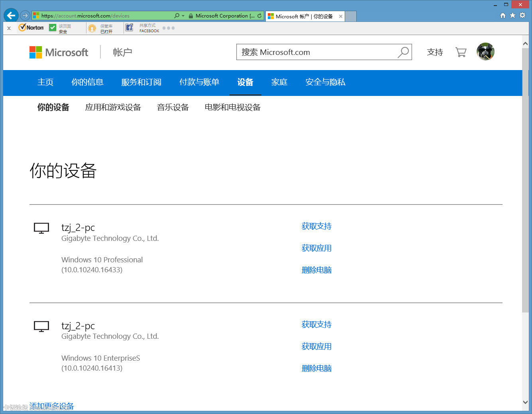Click the version text (10.0.10240.16433)
The image size is (532, 414).
click(92, 269)
